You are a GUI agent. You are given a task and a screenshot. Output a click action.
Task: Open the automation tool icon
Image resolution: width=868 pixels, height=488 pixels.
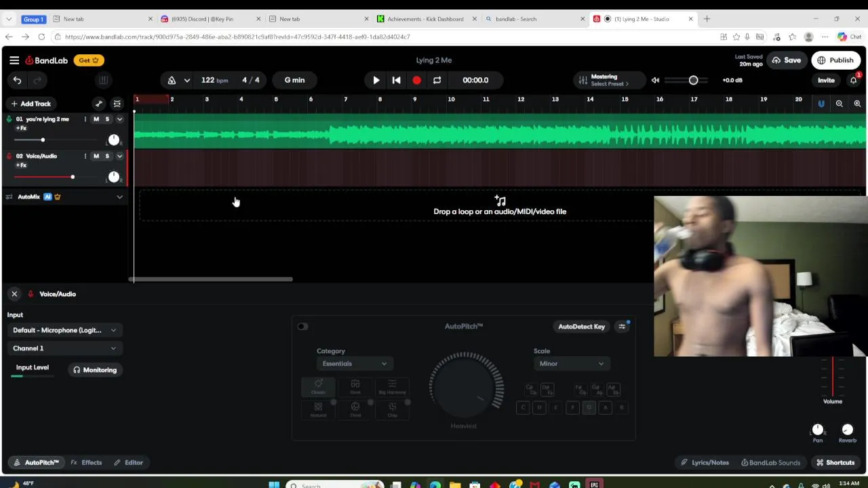99,104
